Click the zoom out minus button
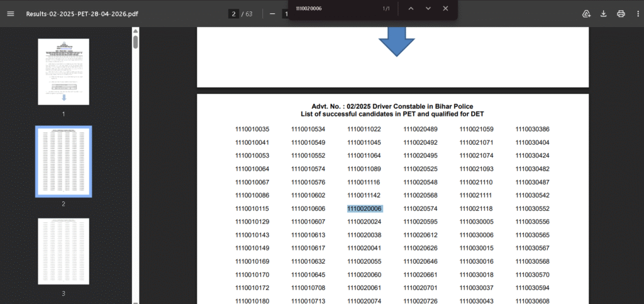The width and height of the screenshot is (644, 304). 272,14
